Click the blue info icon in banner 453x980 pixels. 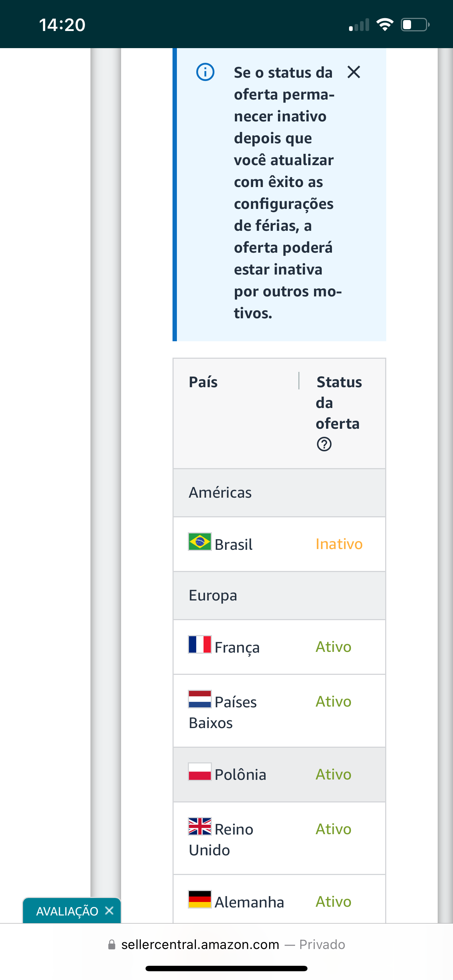point(205,72)
